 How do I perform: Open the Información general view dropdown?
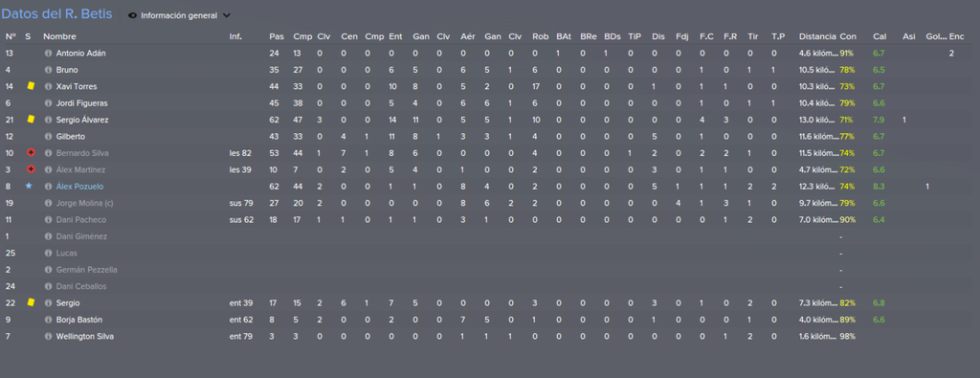click(179, 15)
